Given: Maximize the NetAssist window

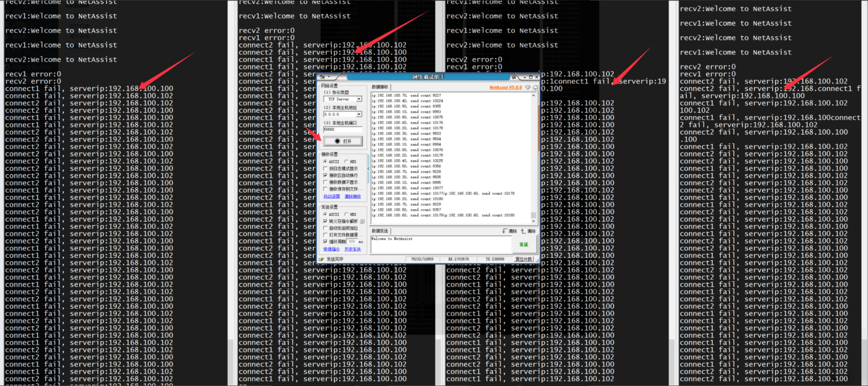Looking at the screenshot, I should (531, 77).
